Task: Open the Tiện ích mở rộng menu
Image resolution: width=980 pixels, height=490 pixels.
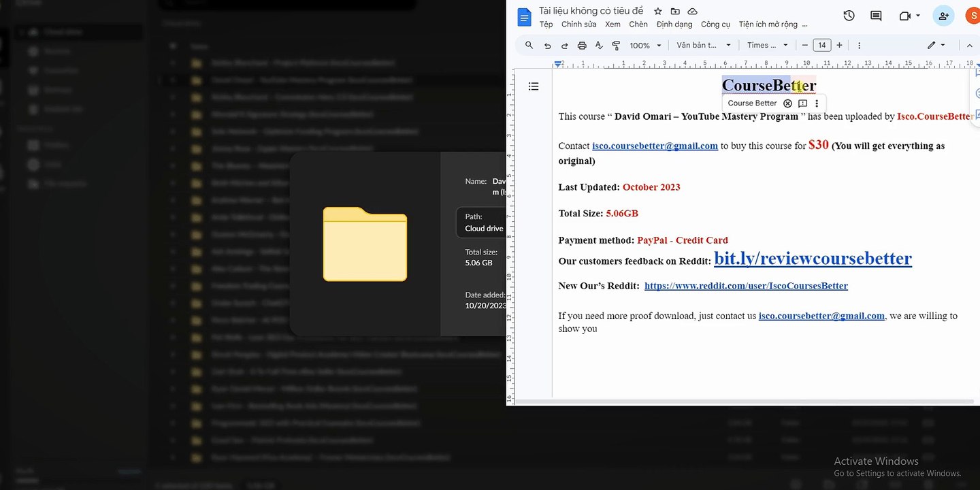Action: (768, 24)
